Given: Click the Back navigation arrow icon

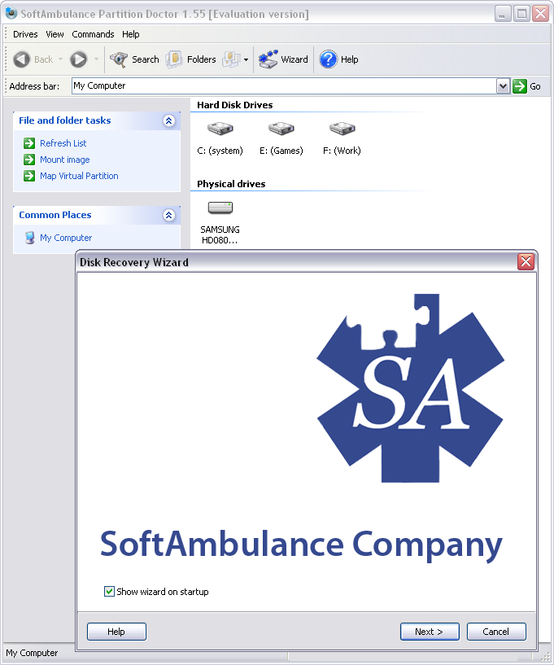Looking at the screenshot, I should coord(22,59).
